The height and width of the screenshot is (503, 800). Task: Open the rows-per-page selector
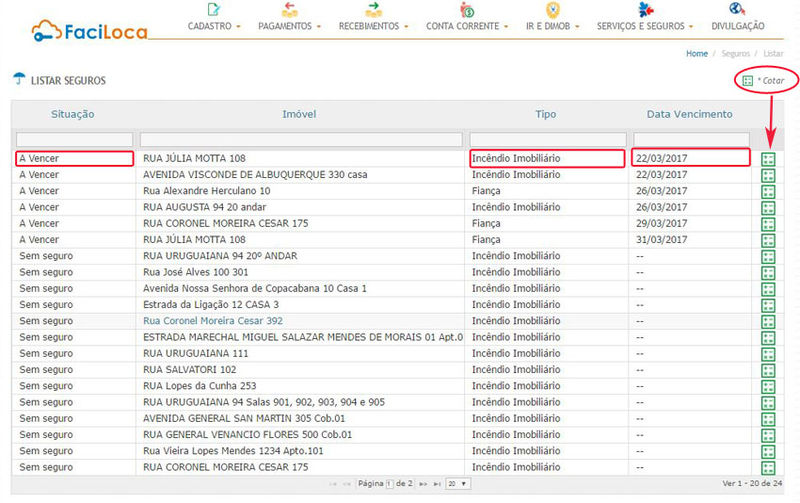pyautogui.click(x=458, y=483)
